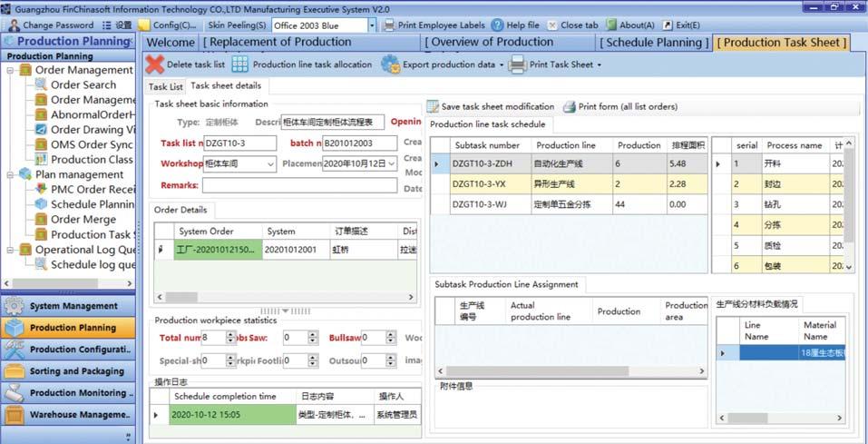
Task: Select the Schedule log query icon
Action: tap(41, 264)
